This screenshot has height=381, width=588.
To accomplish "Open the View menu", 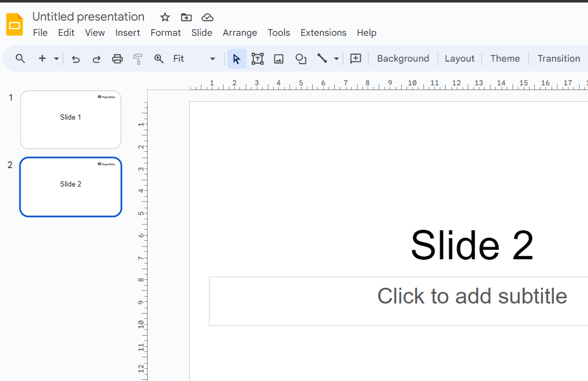I will click(x=95, y=33).
